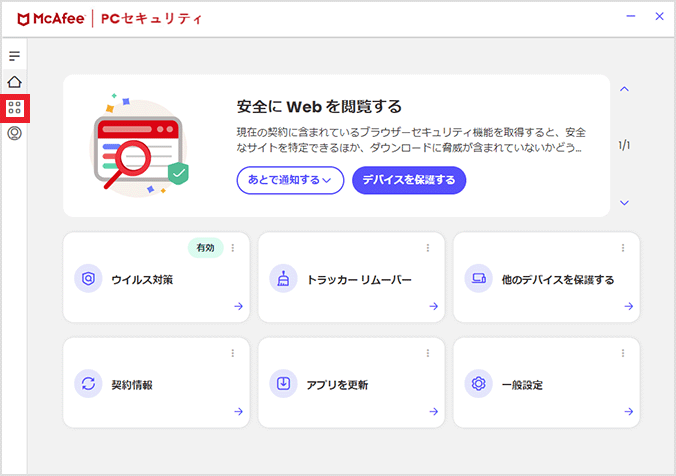Select the 一般設定 card label
The width and height of the screenshot is (676, 476).
point(522,385)
